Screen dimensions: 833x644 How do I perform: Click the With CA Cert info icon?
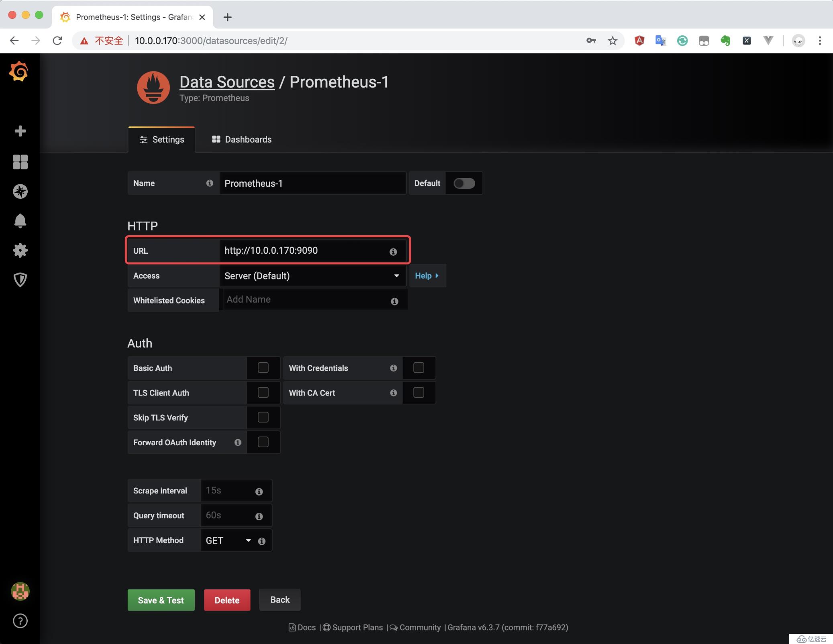[x=394, y=393]
